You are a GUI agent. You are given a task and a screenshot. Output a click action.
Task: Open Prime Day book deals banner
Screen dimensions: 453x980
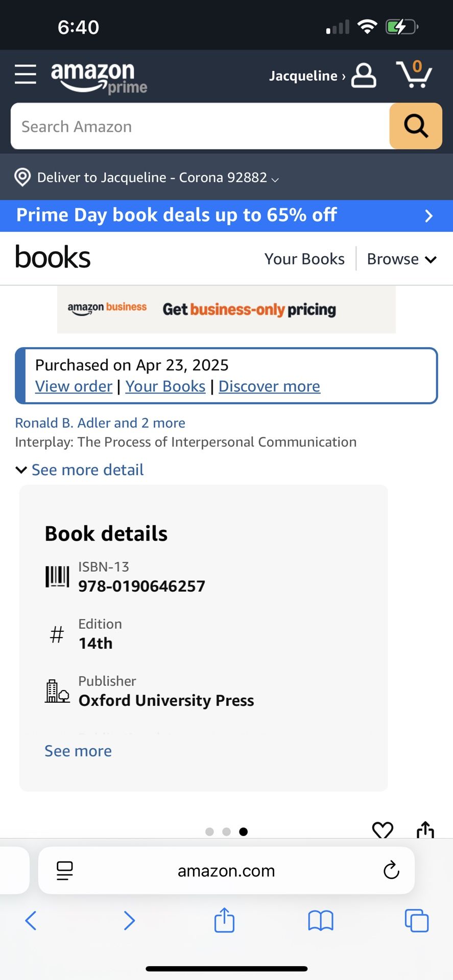pyautogui.click(x=226, y=215)
